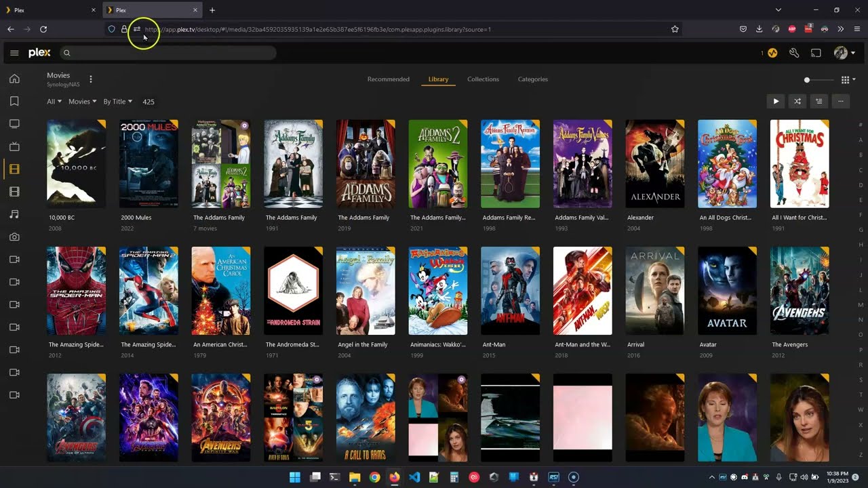Open The Addams Family 7-movie collection
The image size is (868, 488).
221,163
